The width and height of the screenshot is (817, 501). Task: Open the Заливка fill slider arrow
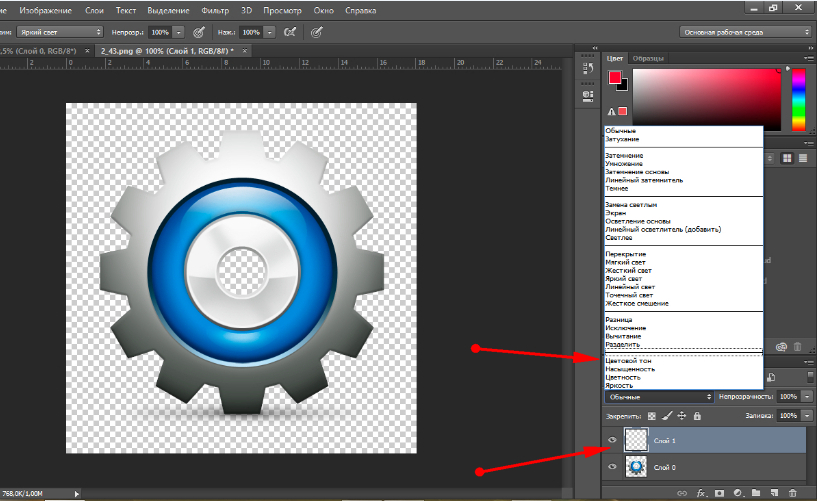click(x=807, y=416)
